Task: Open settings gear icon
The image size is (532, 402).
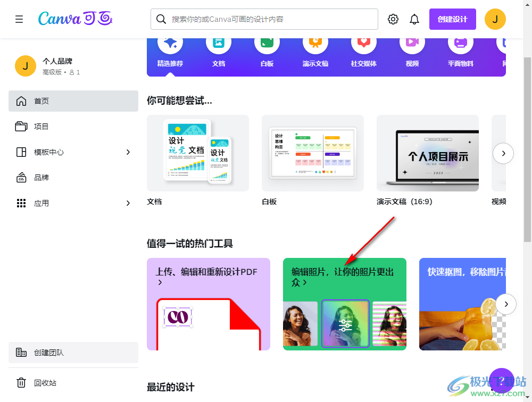Action: pos(393,19)
